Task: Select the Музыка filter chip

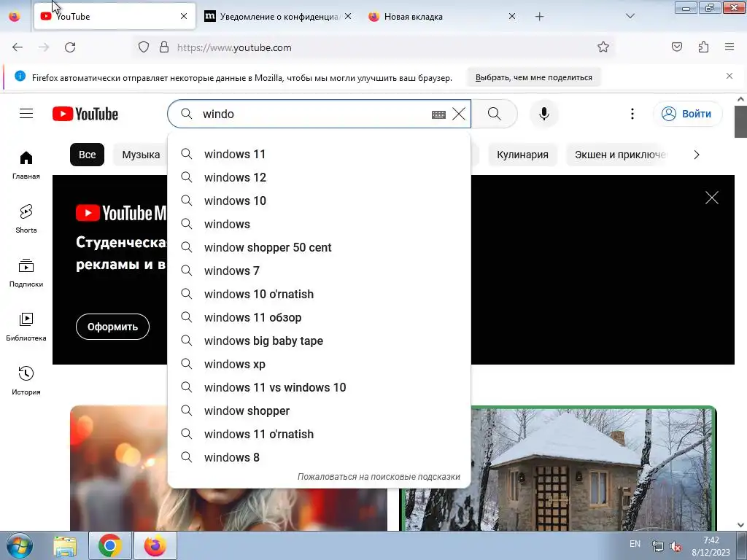Action: click(141, 155)
